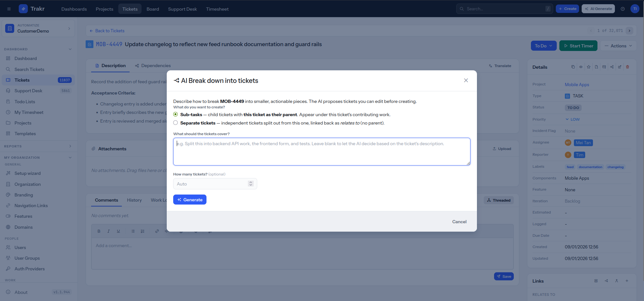Click the star favorite icon in Details

tap(588, 67)
